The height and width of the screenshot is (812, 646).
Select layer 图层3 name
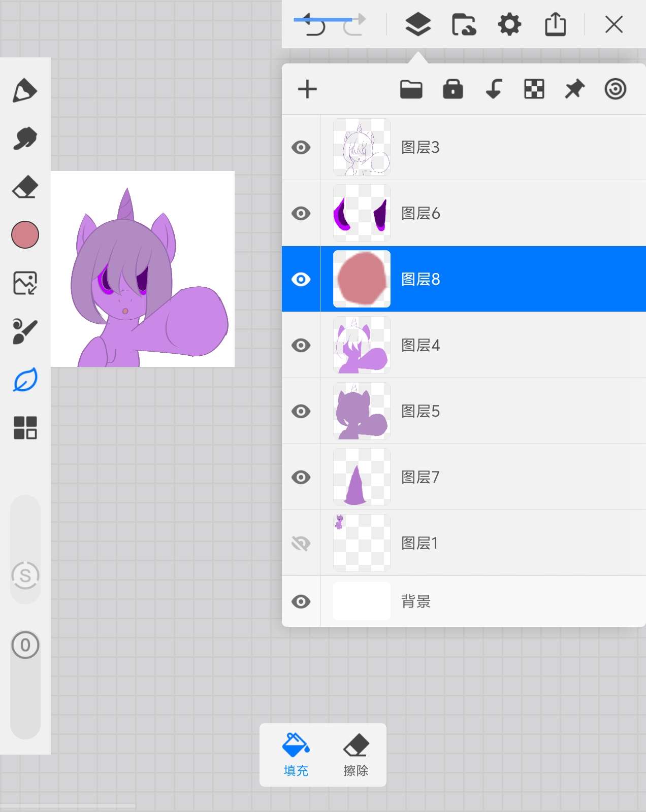point(421,147)
